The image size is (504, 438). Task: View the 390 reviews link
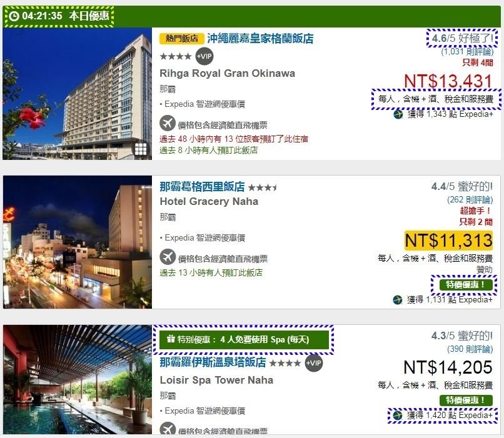click(x=470, y=349)
